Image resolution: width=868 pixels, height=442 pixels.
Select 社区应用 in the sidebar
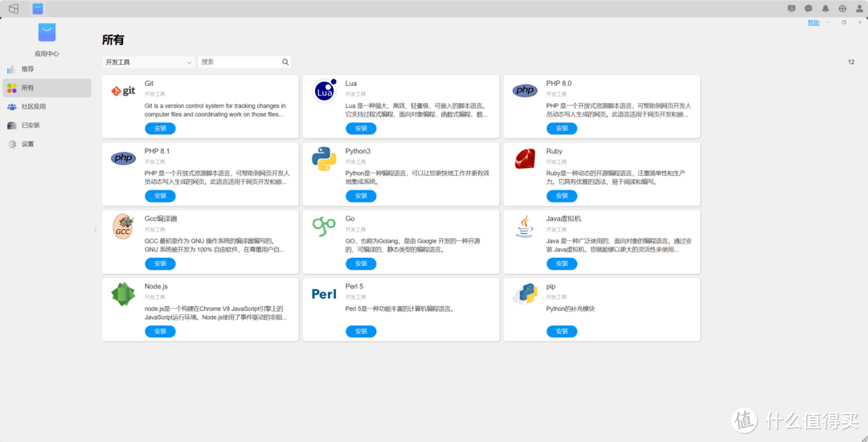pos(47,107)
